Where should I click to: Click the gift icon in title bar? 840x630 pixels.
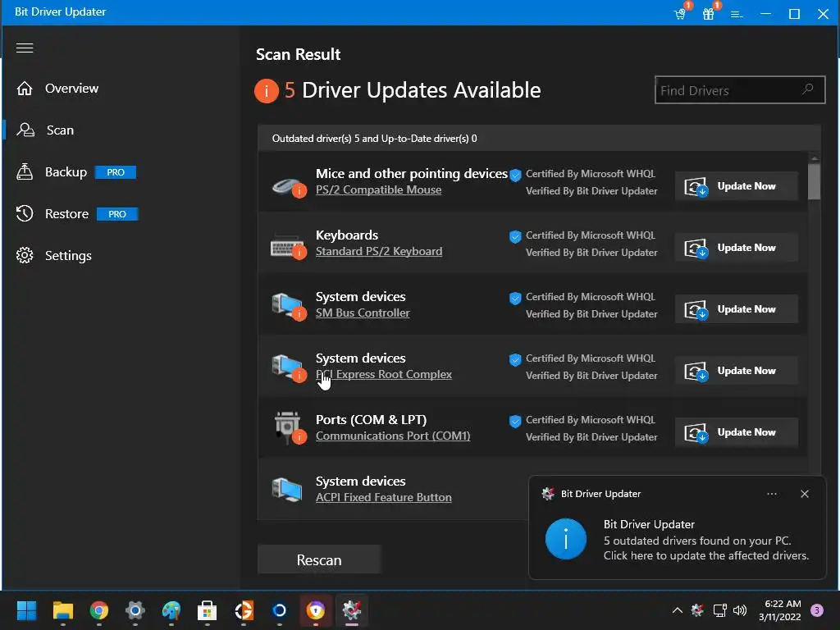point(709,13)
